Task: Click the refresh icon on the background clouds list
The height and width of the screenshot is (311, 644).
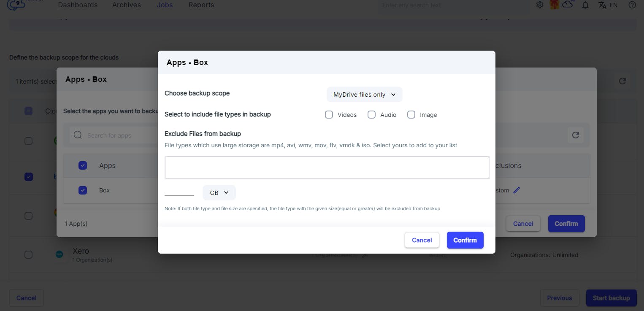Action: tap(622, 81)
